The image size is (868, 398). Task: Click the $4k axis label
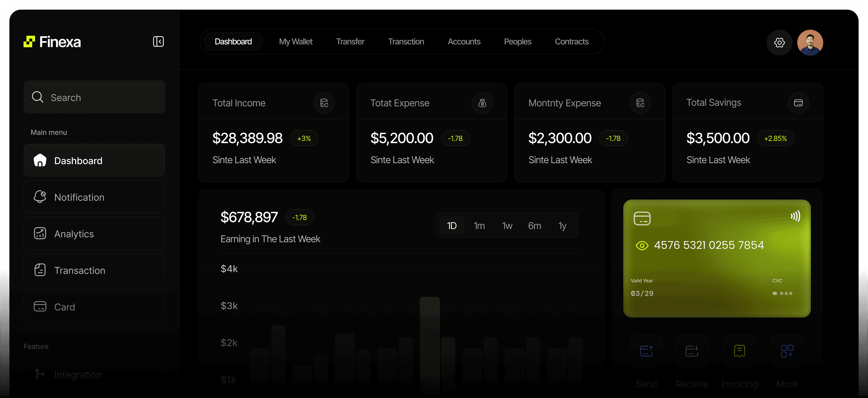(x=229, y=269)
